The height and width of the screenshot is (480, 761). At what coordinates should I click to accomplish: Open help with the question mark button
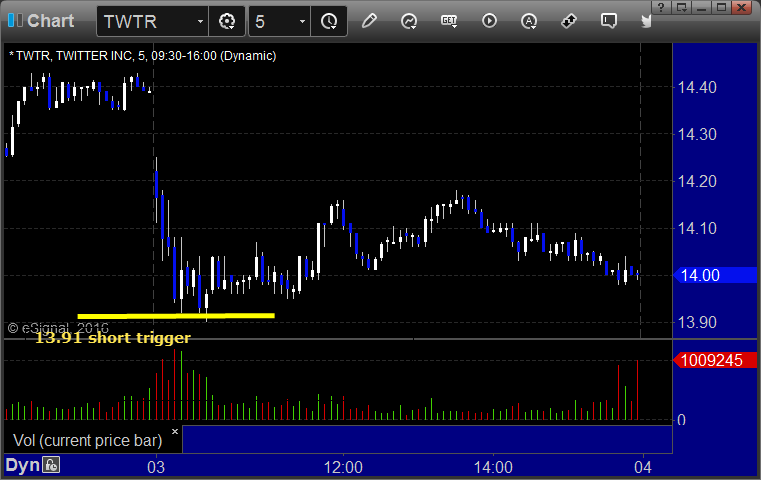661,7
